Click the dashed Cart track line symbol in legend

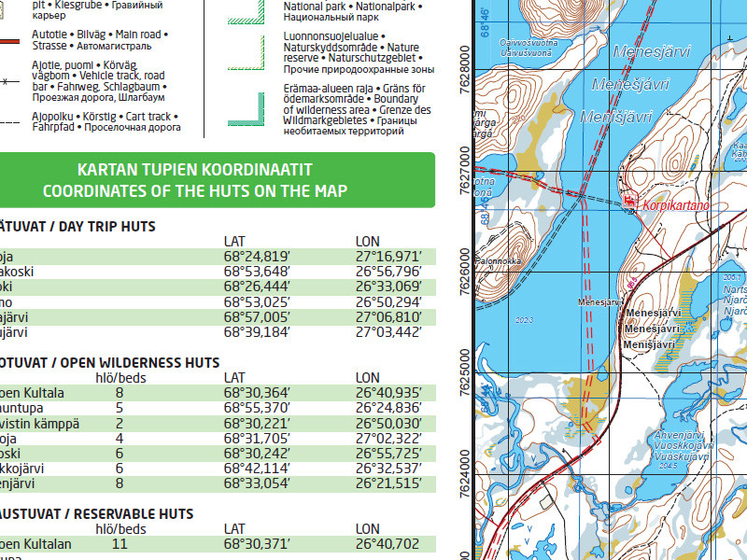(9, 123)
